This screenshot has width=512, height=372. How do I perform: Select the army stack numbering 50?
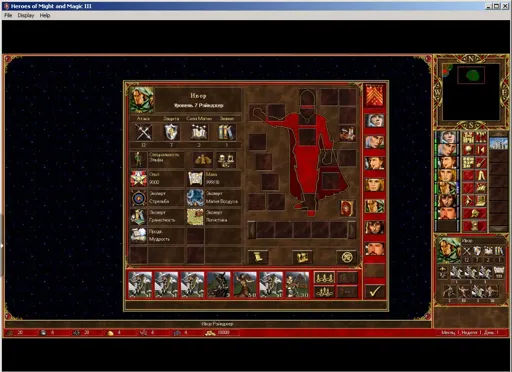245,284
